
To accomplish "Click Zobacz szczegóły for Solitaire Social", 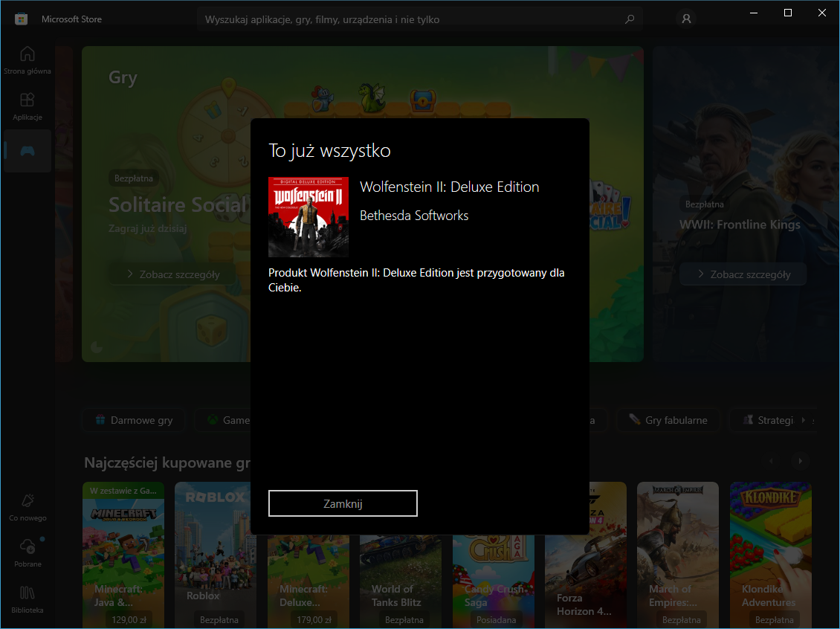I will pyautogui.click(x=173, y=274).
